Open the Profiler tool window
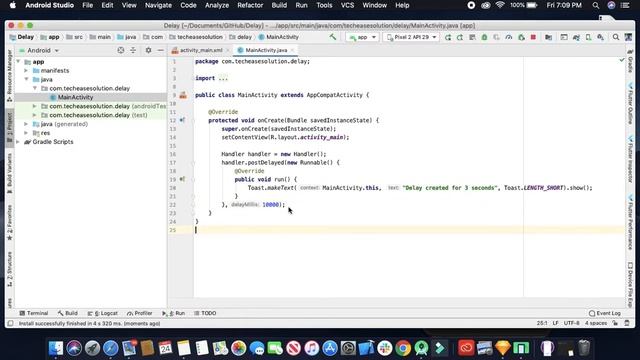 click(x=140, y=313)
